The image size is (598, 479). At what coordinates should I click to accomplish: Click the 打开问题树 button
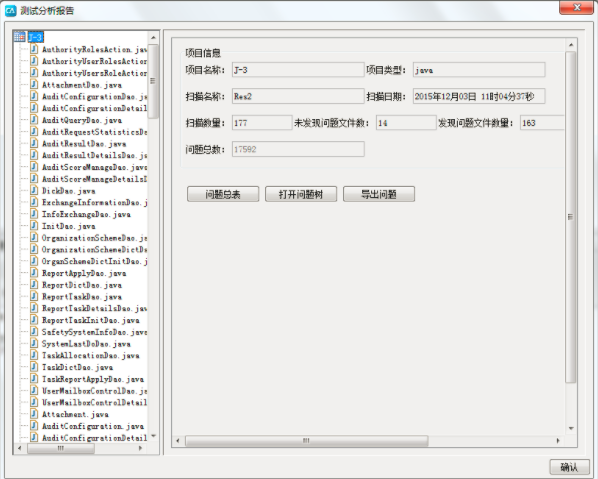coord(301,194)
